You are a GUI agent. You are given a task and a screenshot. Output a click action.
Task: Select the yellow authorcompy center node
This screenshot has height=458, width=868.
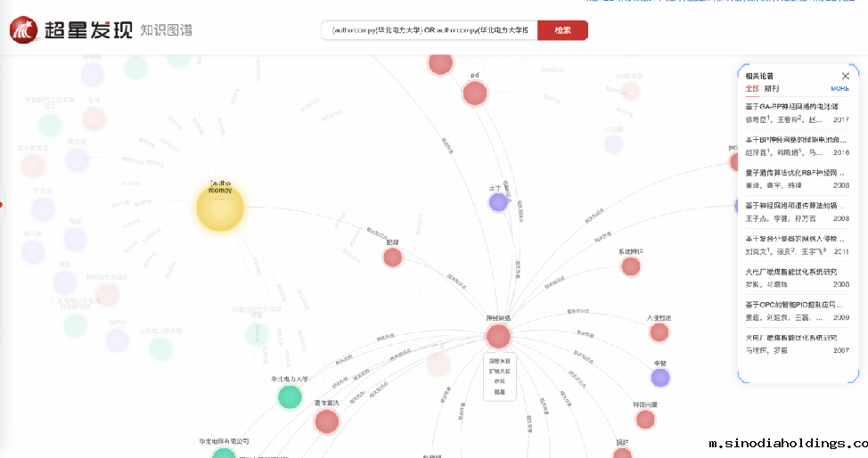coord(219,208)
